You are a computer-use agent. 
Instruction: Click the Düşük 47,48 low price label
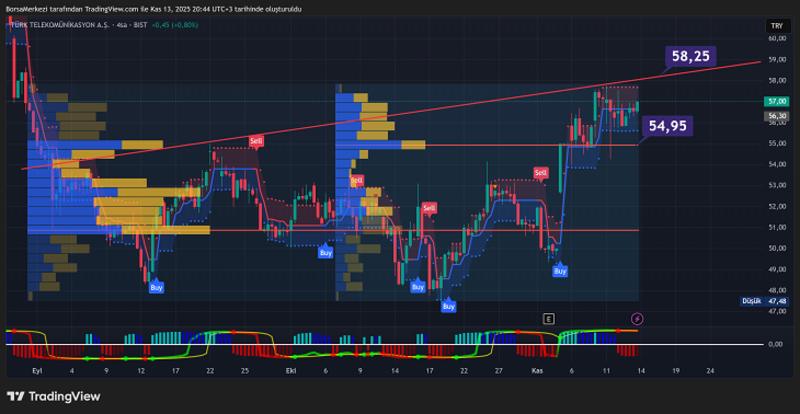pyautogui.click(x=765, y=300)
